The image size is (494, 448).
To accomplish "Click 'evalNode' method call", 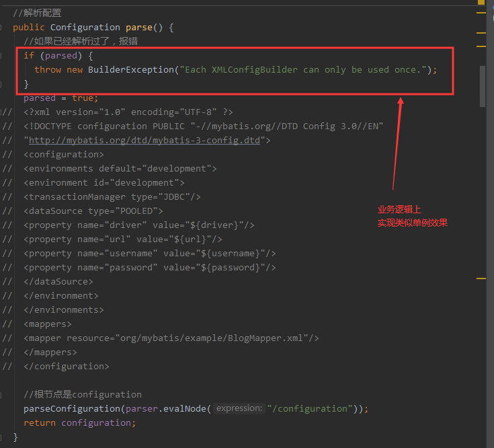I will (185, 409).
